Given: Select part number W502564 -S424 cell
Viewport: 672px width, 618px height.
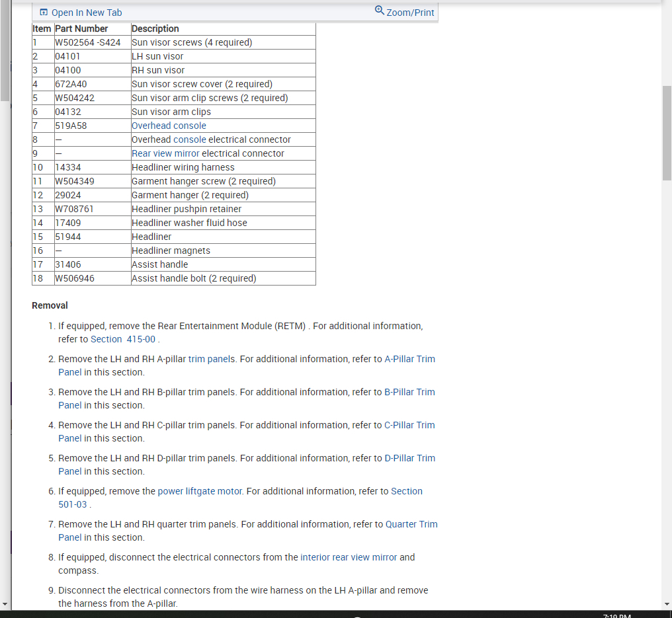Looking at the screenshot, I should [x=93, y=42].
